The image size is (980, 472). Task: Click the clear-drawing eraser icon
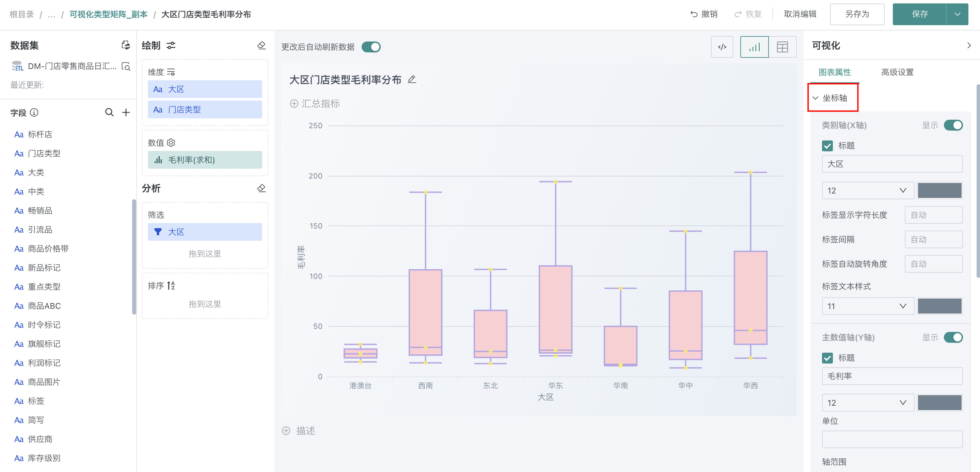pos(262,45)
